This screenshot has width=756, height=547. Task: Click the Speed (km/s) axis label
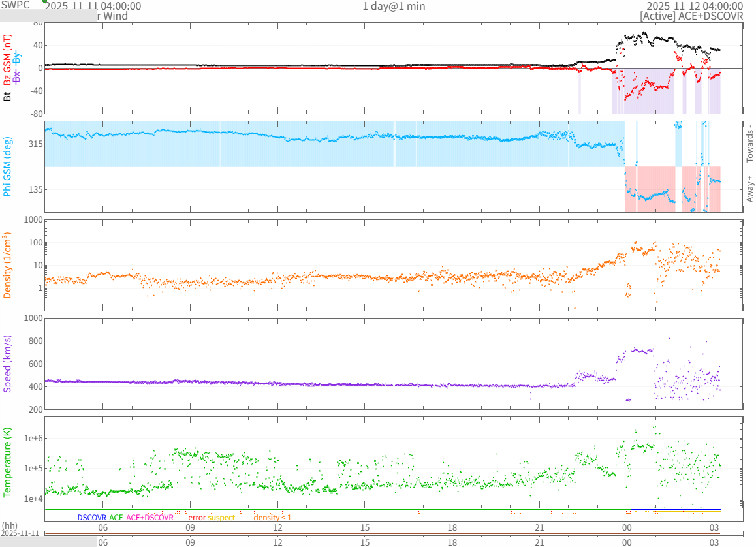tap(8, 364)
